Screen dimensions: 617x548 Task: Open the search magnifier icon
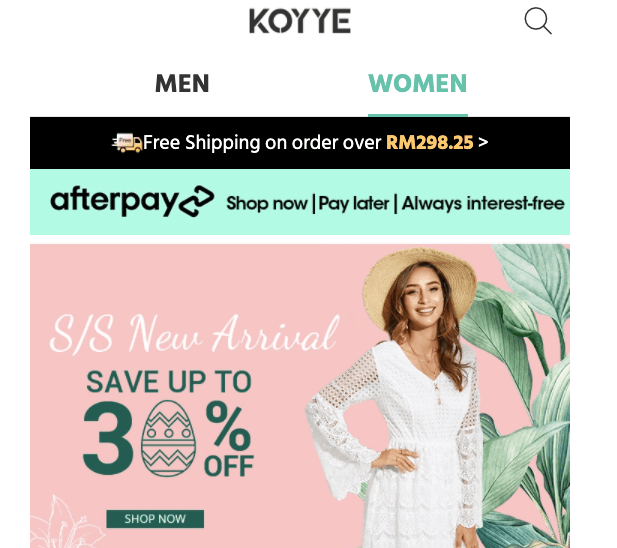(x=538, y=20)
